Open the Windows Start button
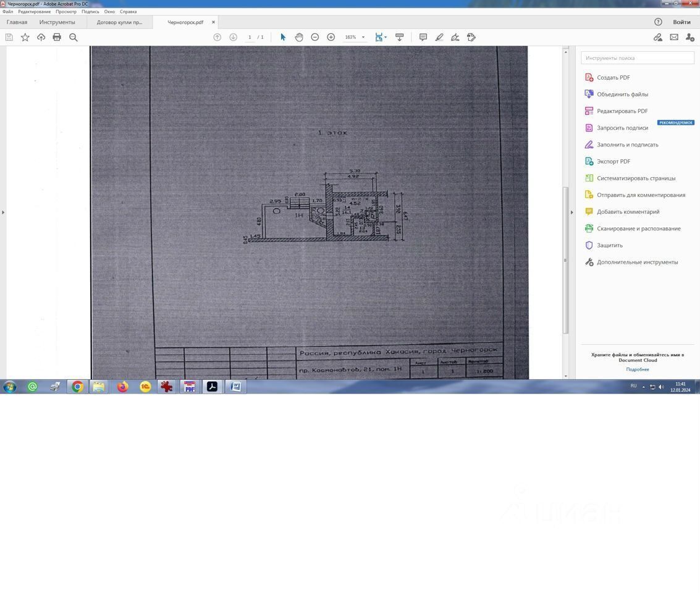Image resolution: width=700 pixels, height=593 pixels. [10, 387]
